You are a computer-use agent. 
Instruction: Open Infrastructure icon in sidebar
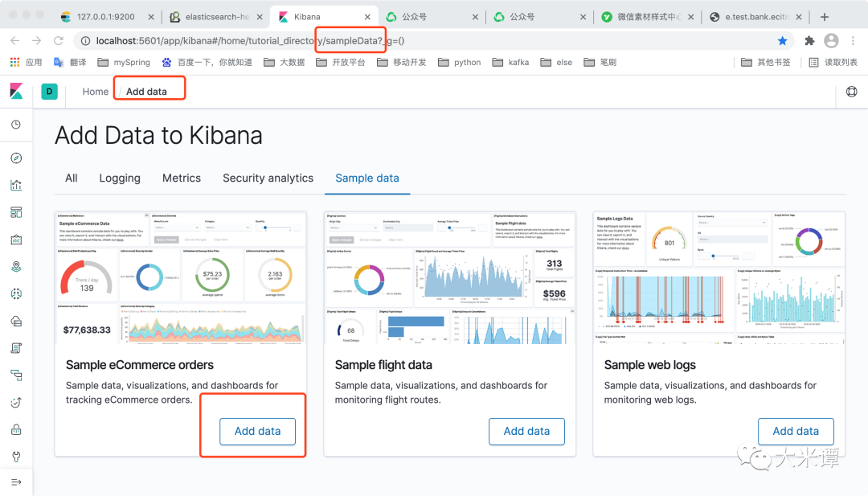16,321
